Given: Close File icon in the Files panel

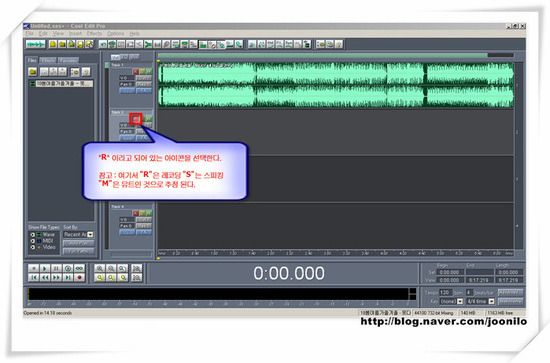Looking at the screenshot, I should pos(44,72).
